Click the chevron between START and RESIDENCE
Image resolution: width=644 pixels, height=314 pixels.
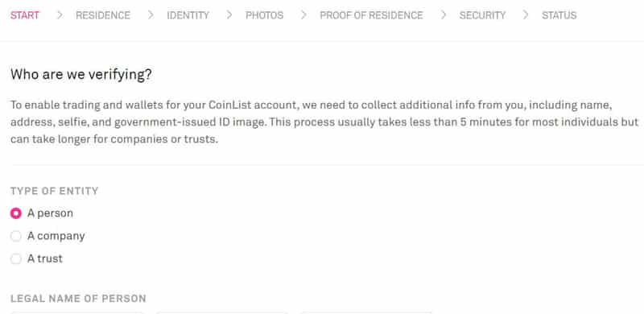coord(60,15)
